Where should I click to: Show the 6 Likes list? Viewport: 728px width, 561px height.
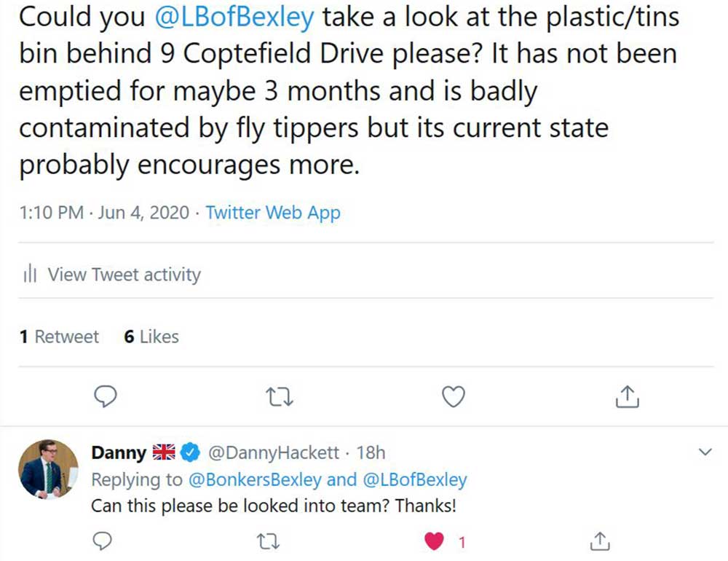151,337
